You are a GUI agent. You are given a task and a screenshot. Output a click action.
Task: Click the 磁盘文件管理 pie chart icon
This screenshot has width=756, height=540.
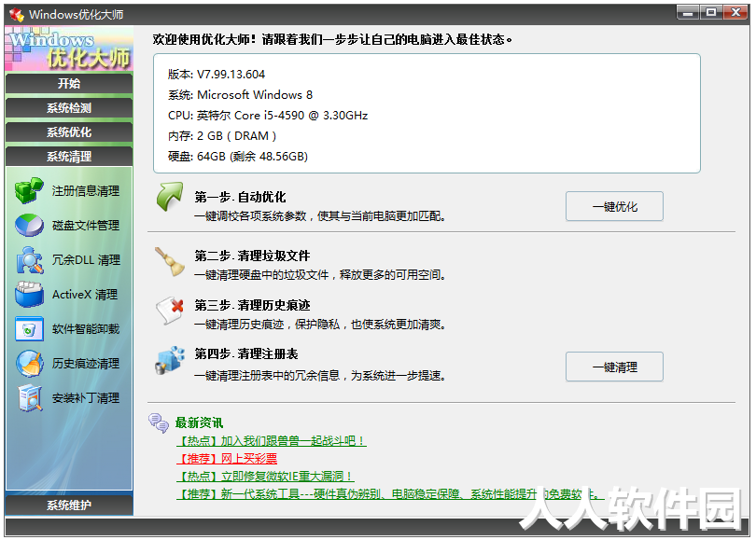[29, 225]
